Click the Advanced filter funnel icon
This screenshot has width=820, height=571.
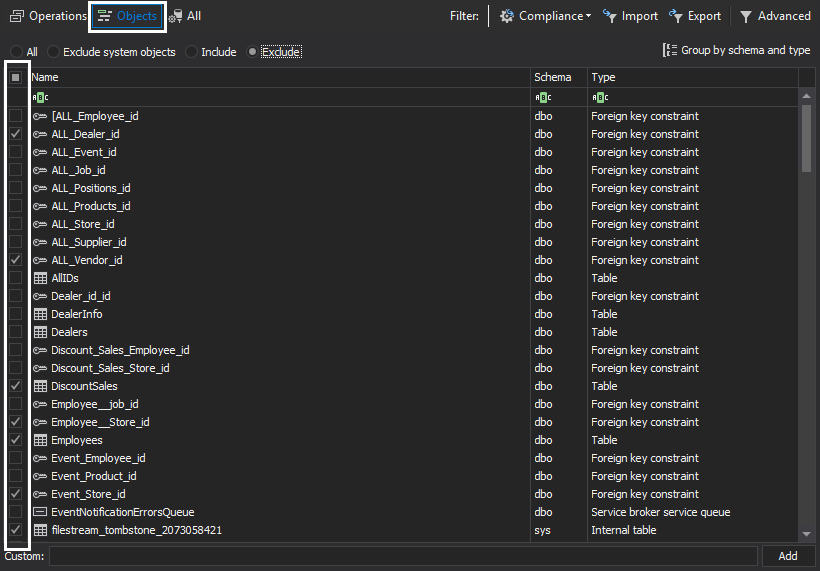pyautogui.click(x=746, y=17)
